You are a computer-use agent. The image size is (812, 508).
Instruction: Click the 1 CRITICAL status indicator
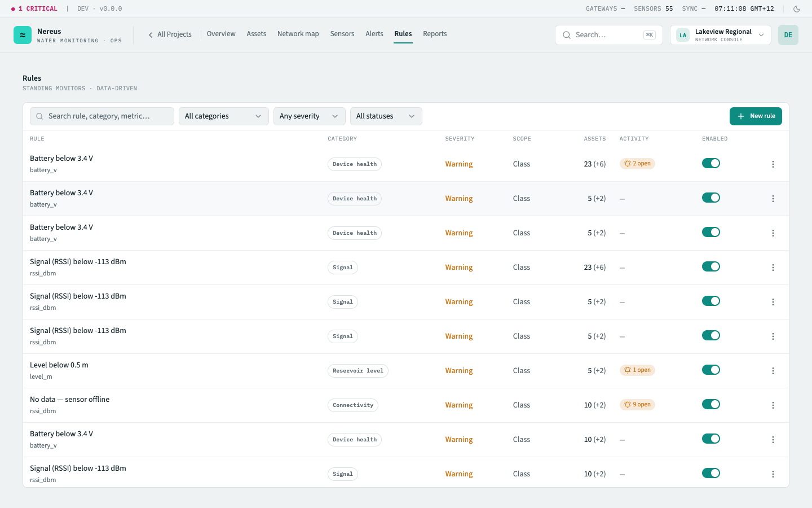click(34, 9)
